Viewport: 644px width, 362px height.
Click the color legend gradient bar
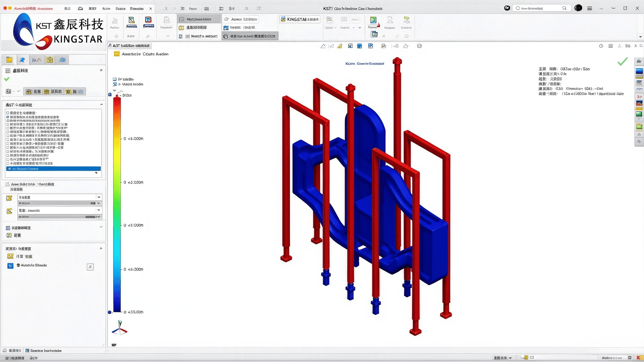[x=117, y=205]
